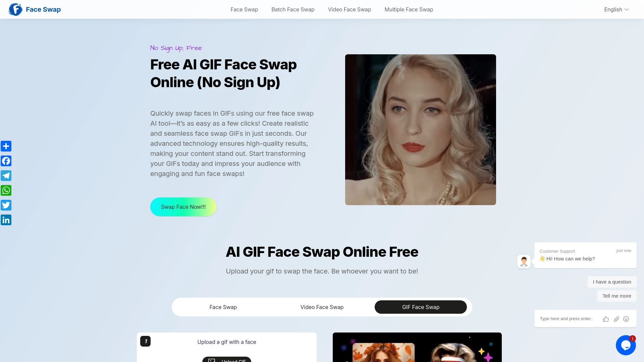Click the thumbs up icon in chat
Screen dimensions: 644x362
click(x=606, y=319)
